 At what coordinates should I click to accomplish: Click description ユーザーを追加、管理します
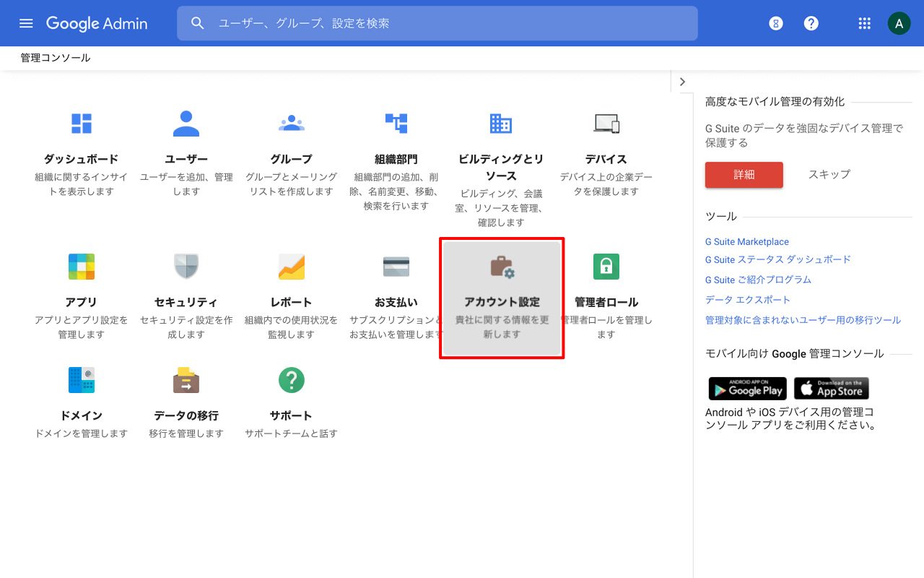pyautogui.click(x=186, y=184)
